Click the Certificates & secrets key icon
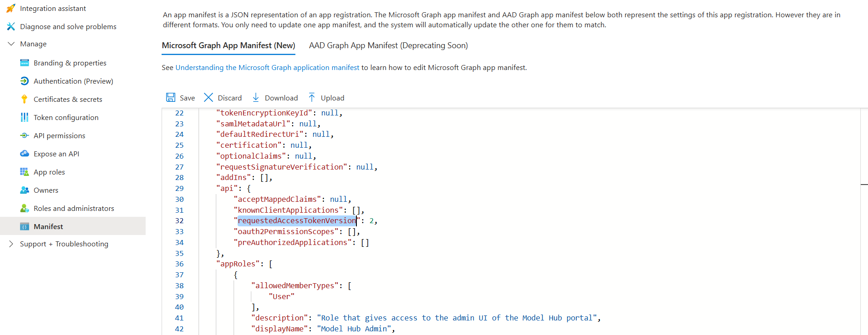The height and width of the screenshot is (335, 868). click(25, 100)
